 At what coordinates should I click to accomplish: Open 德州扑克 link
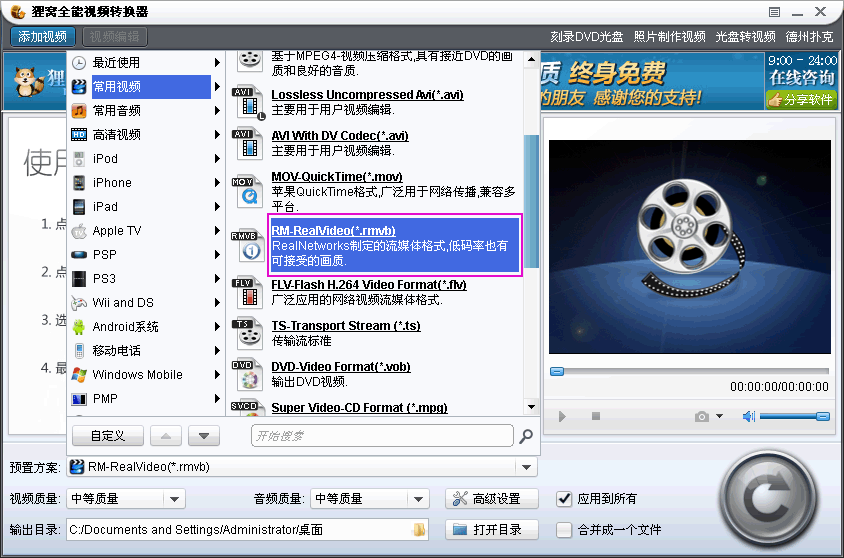pos(809,37)
